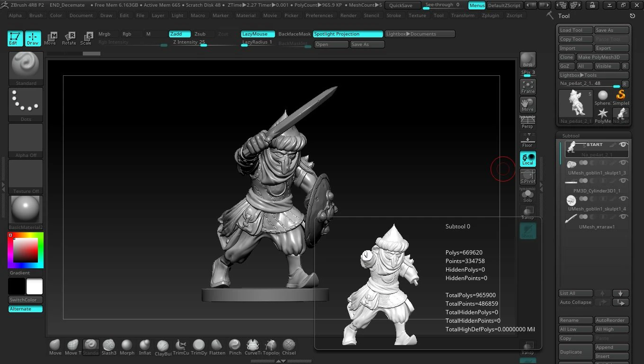
Task: Open the List All subtools popup
Action: pos(575,293)
